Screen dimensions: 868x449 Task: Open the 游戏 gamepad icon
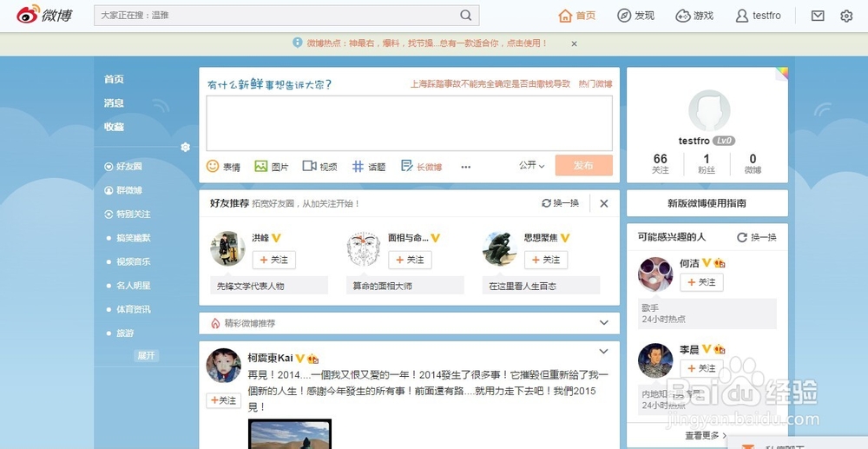point(682,16)
